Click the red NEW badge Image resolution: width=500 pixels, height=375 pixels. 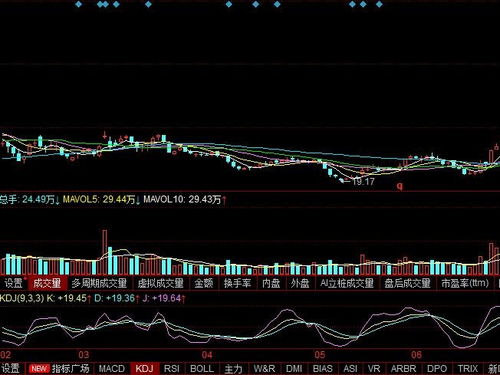coord(39,368)
